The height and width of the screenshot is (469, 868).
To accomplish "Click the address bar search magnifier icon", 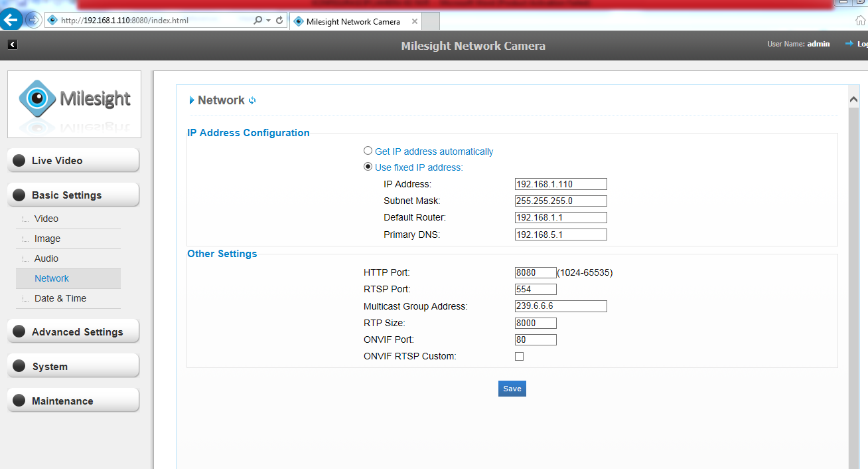I will pyautogui.click(x=258, y=21).
